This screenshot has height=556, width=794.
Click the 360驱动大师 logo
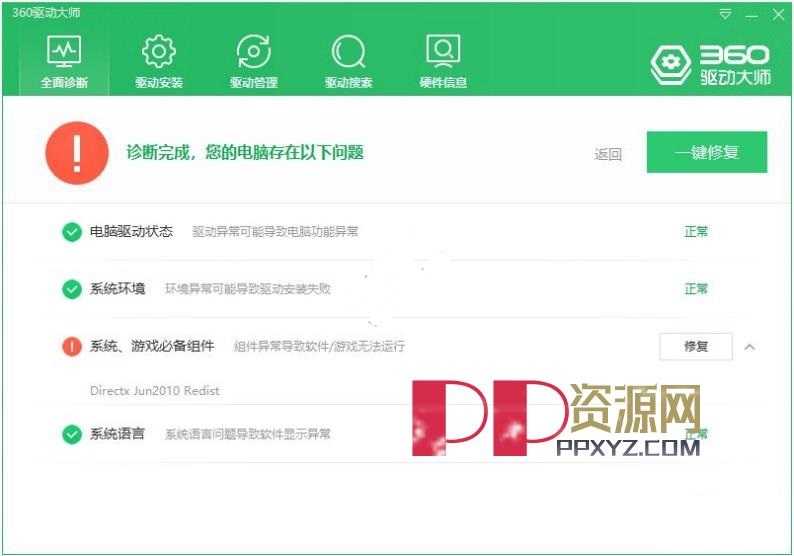click(711, 64)
